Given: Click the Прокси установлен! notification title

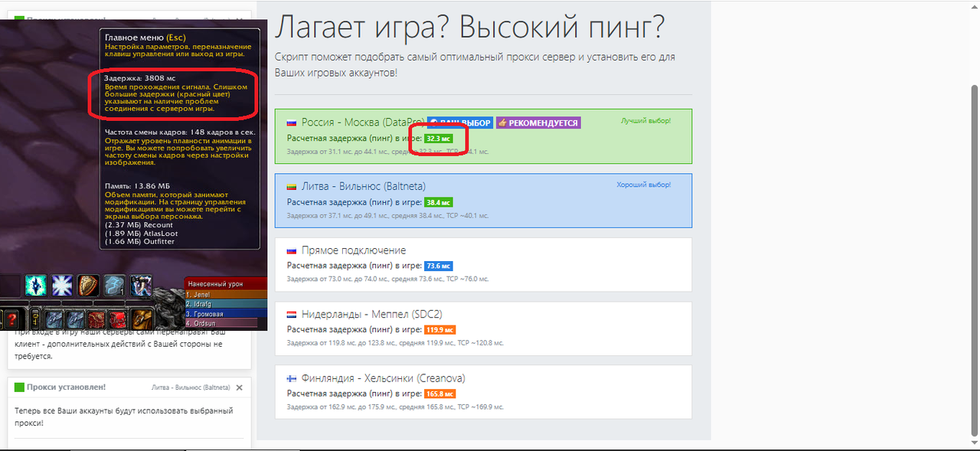Looking at the screenshot, I should [x=66, y=387].
